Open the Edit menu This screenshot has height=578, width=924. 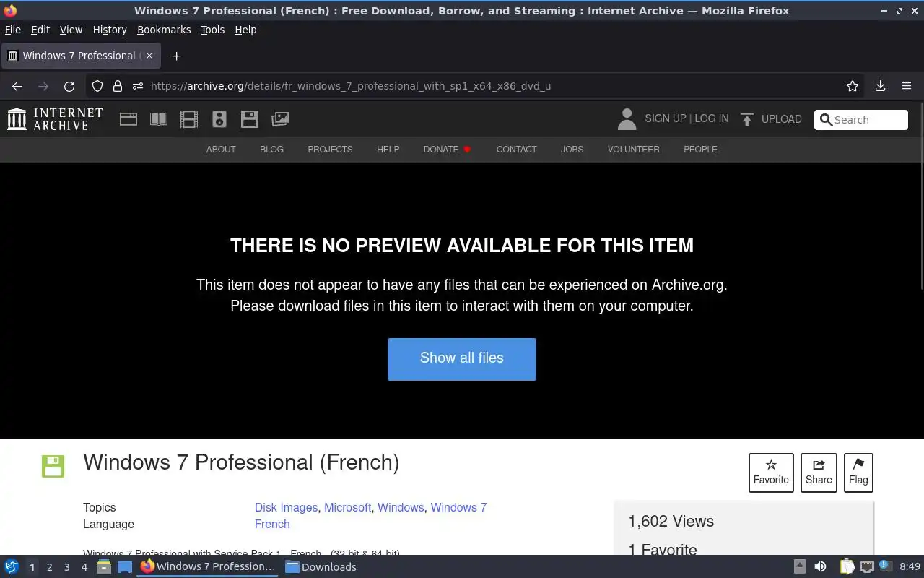pyautogui.click(x=40, y=30)
